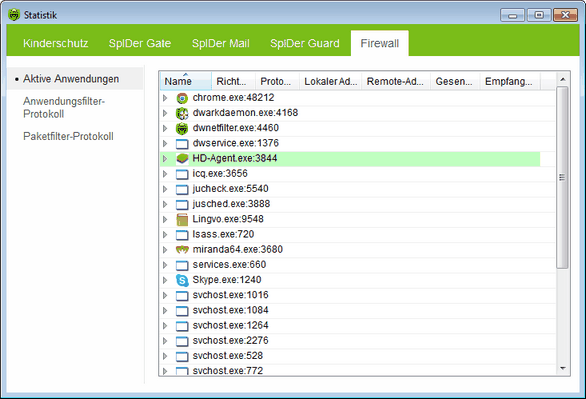Viewport: 586px width, 399px height.
Task: Select the jusched.exe:3888 row
Action: tap(358, 204)
